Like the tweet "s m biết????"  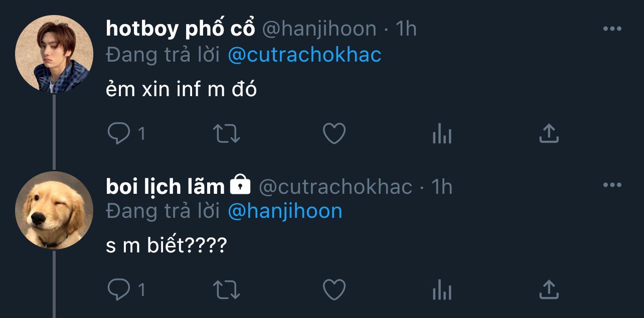pyautogui.click(x=334, y=289)
